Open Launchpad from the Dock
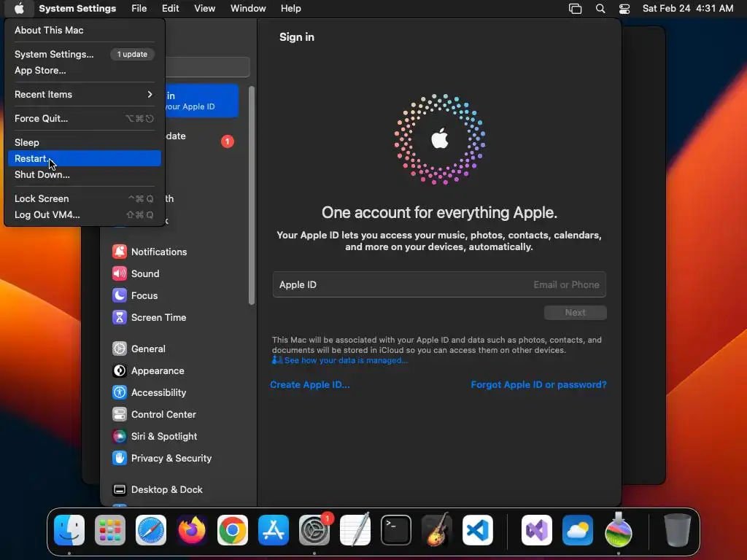Image resolution: width=747 pixels, height=560 pixels. pyautogui.click(x=110, y=530)
